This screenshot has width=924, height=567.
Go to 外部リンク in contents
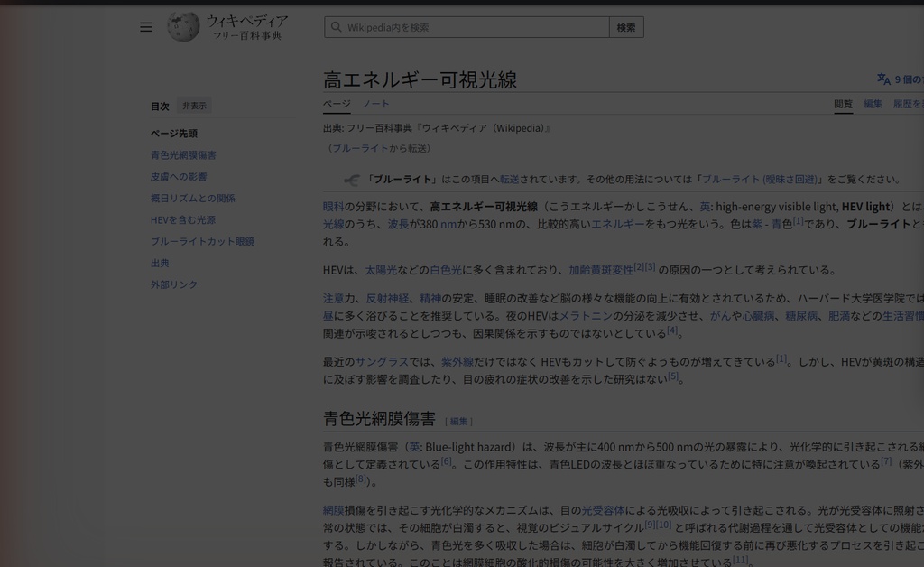coord(174,284)
